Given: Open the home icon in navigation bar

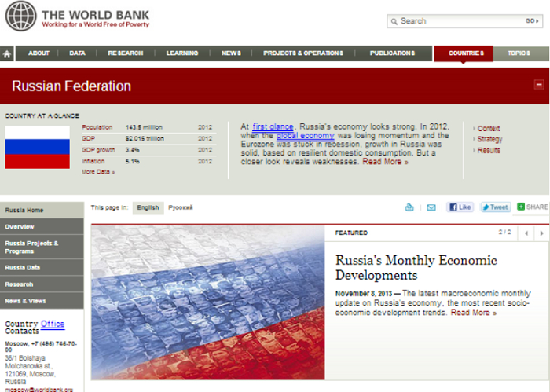Looking at the screenshot, I should pyautogui.click(x=6, y=53).
